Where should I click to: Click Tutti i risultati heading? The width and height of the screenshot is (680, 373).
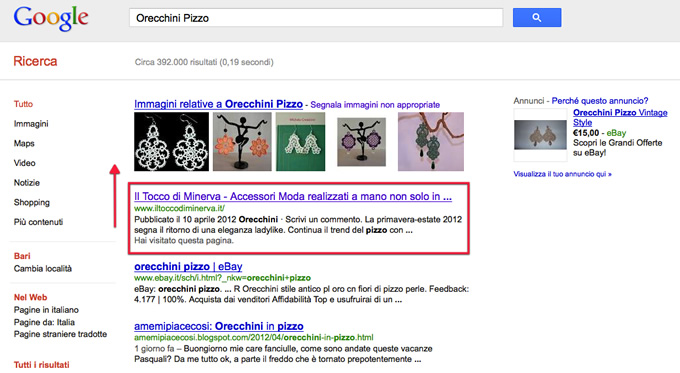click(x=42, y=365)
